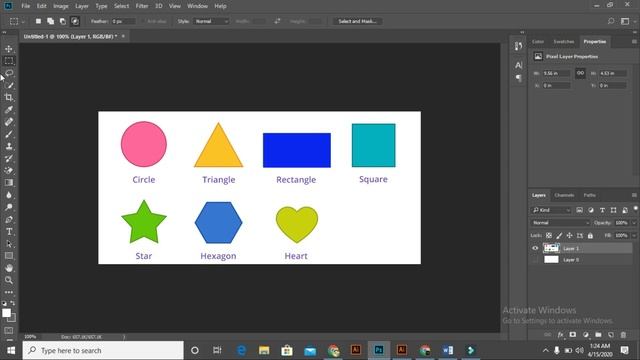Screen dimensions: 640x360
Task: Select the Zoom tool
Action: (x=9, y=280)
